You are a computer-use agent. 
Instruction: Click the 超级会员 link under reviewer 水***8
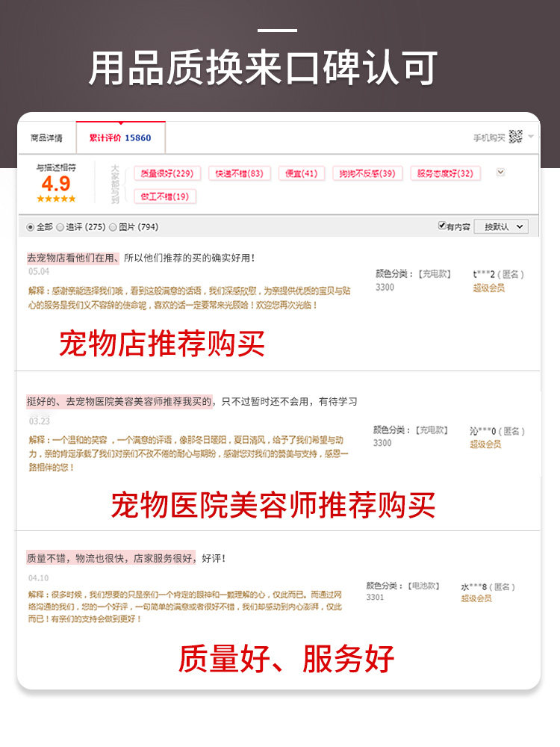point(476,598)
